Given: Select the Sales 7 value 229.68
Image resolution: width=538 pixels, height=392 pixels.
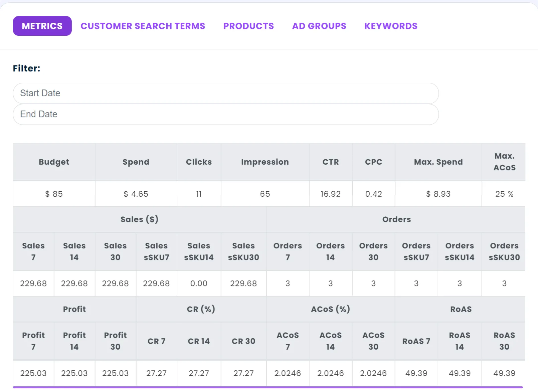Looking at the screenshot, I should coord(33,283).
